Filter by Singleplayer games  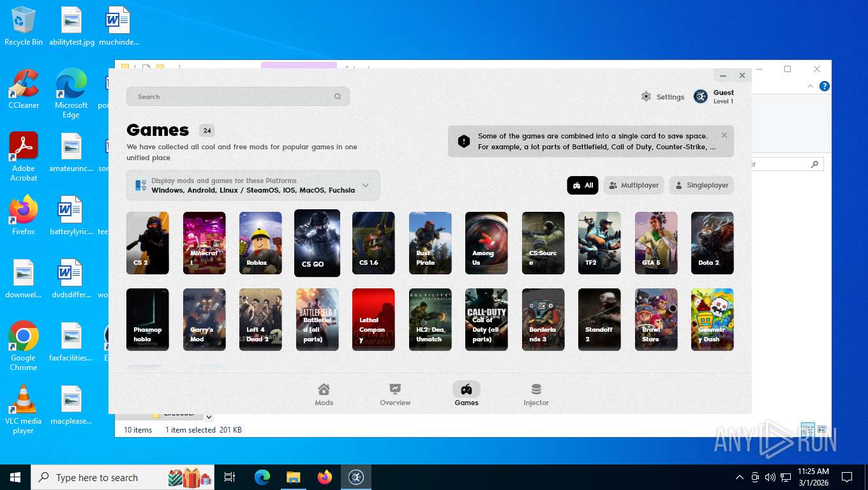pyautogui.click(x=701, y=185)
